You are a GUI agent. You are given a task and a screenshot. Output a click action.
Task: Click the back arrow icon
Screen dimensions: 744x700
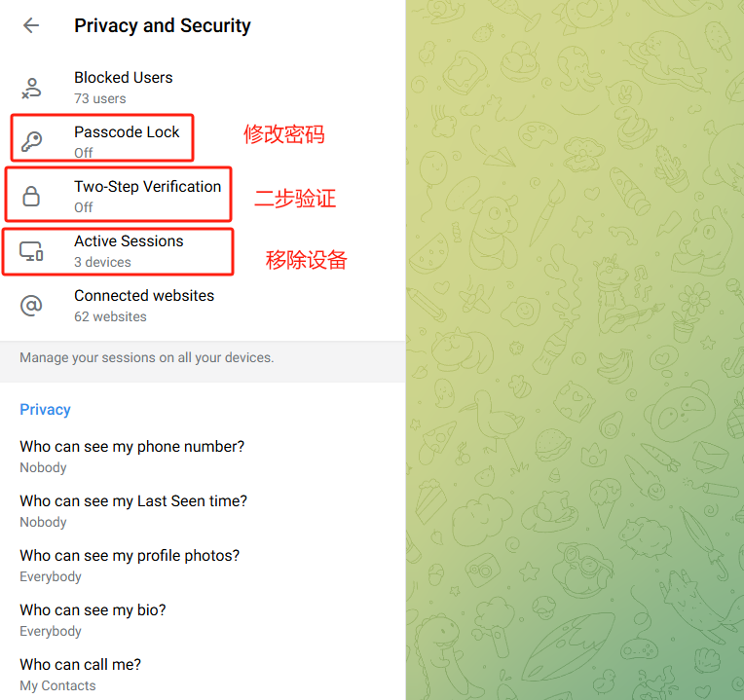tap(31, 26)
